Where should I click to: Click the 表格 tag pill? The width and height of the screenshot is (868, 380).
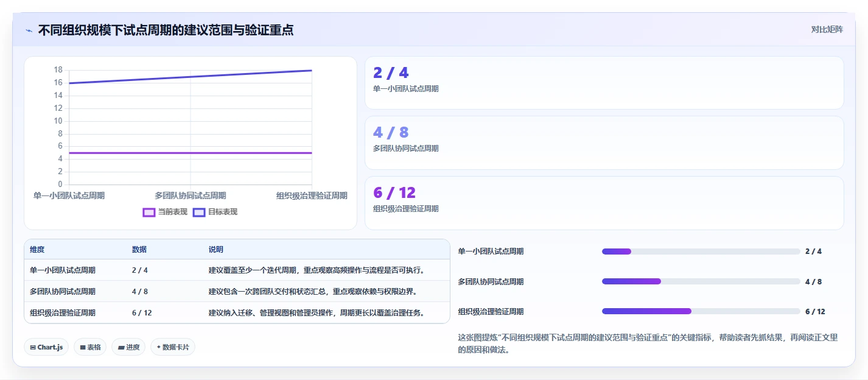pyautogui.click(x=90, y=347)
